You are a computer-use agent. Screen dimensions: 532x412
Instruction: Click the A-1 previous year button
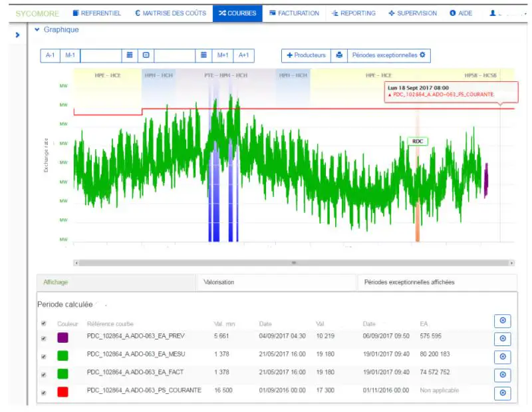click(x=51, y=55)
